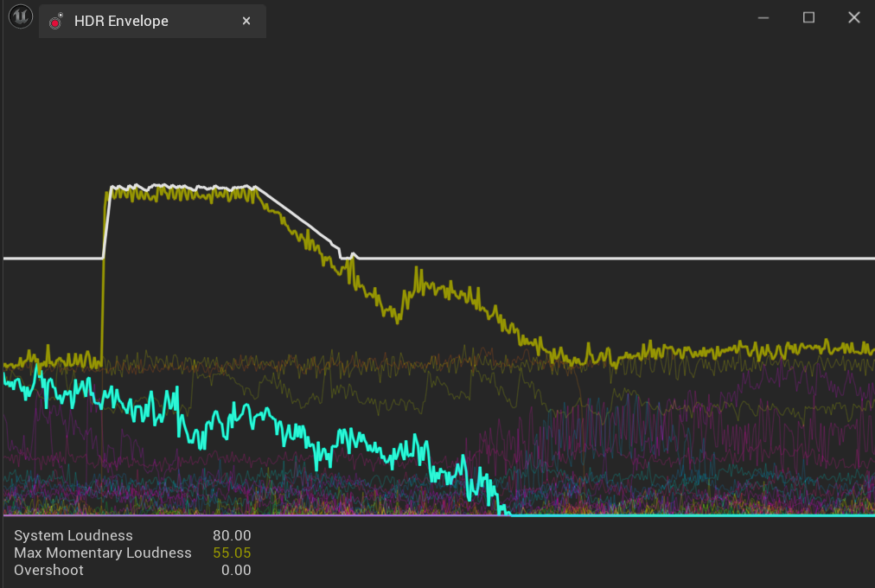Click the Overshoot value 0.00
The image size is (875, 588).
tap(236, 570)
